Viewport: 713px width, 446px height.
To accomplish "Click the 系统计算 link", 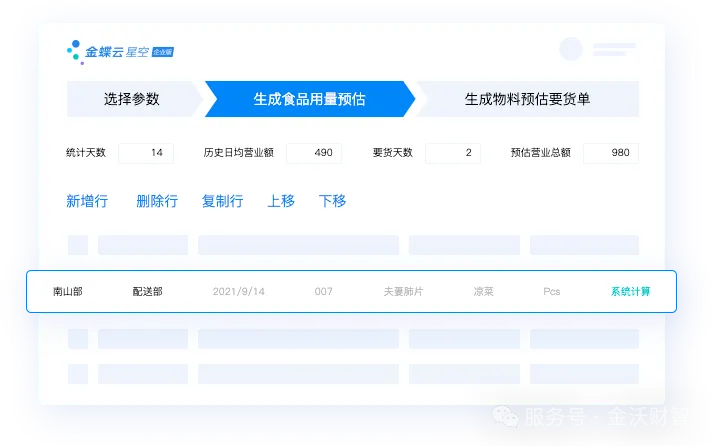I will point(630,291).
